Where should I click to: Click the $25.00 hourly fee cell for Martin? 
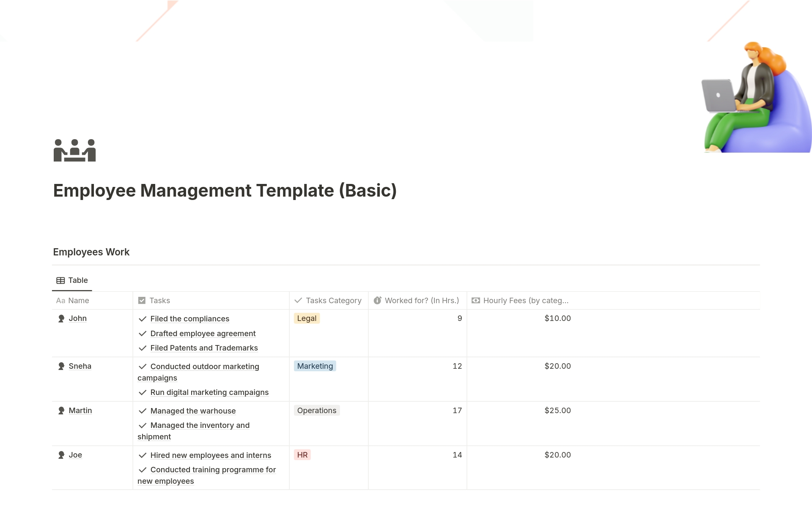pyautogui.click(x=557, y=410)
